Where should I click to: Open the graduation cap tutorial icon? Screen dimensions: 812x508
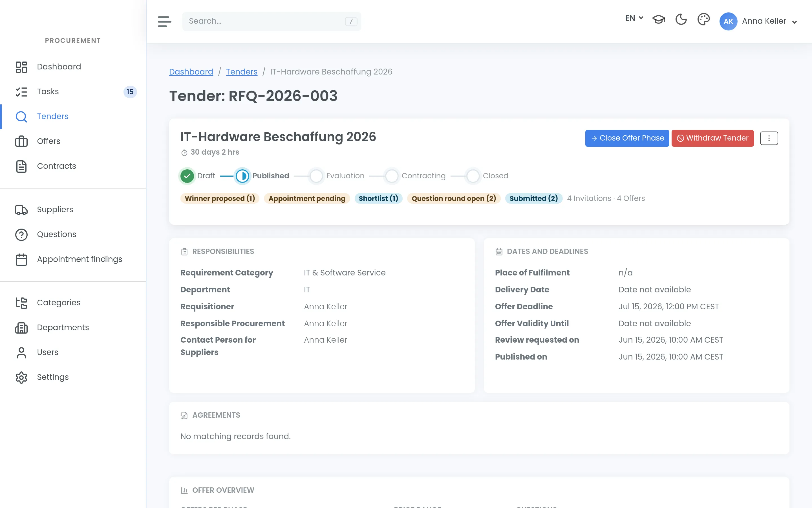click(x=658, y=19)
